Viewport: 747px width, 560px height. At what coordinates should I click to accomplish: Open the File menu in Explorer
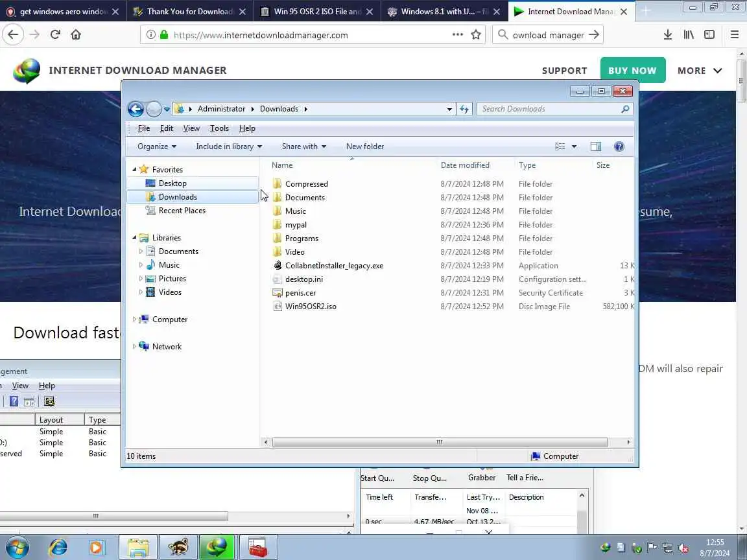tap(143, 128)
